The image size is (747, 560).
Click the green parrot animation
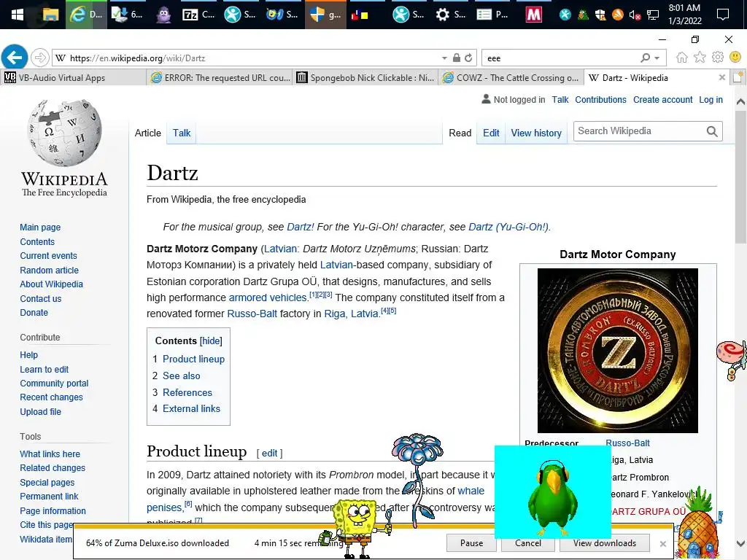[553, 492]
